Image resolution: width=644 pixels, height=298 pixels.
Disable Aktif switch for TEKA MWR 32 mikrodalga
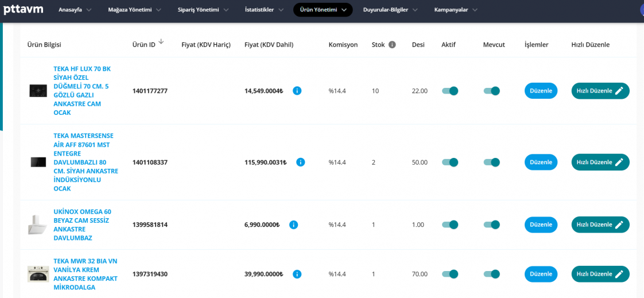tap(450, 274)
